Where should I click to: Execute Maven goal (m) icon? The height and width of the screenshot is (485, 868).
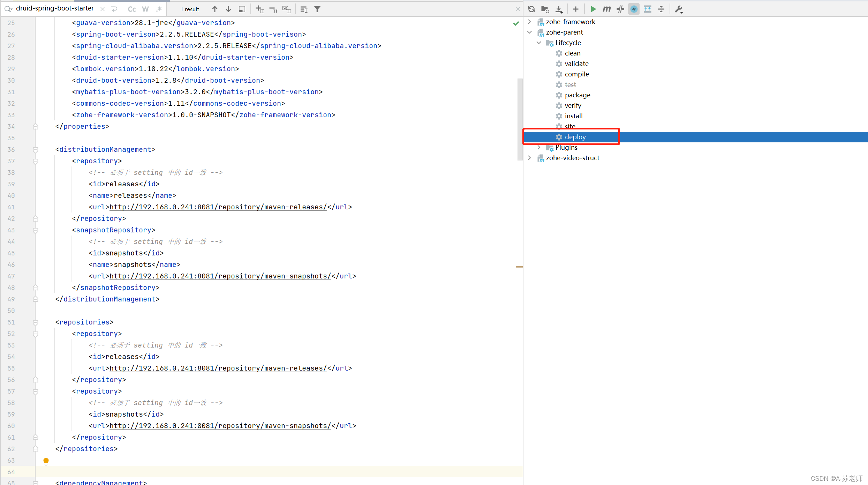point(607,9)
